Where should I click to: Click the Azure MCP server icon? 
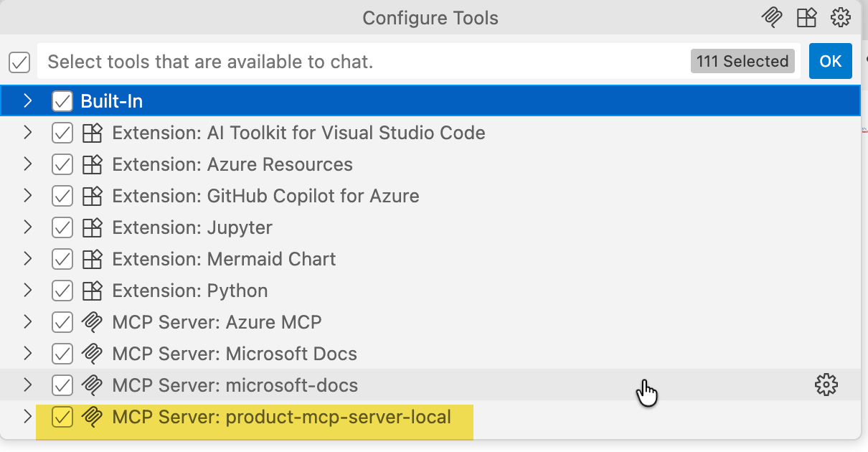(x=93, y=322)
